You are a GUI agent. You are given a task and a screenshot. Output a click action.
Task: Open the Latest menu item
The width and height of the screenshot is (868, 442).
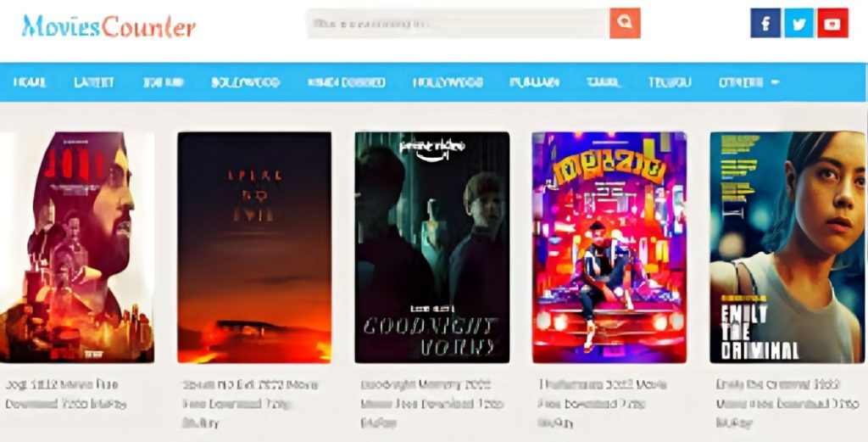tap(93, 82)
